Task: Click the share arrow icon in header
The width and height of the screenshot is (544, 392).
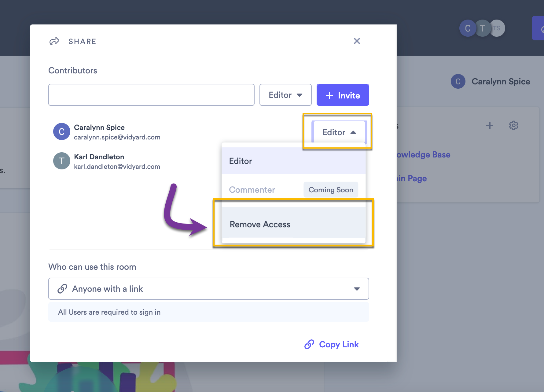Action: 54,41
